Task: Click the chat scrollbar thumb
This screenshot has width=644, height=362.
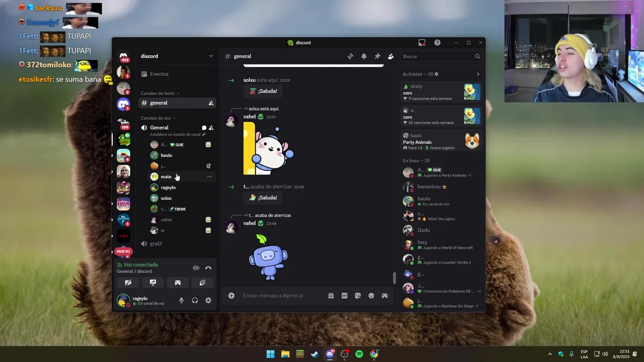Action: [394, 278]
